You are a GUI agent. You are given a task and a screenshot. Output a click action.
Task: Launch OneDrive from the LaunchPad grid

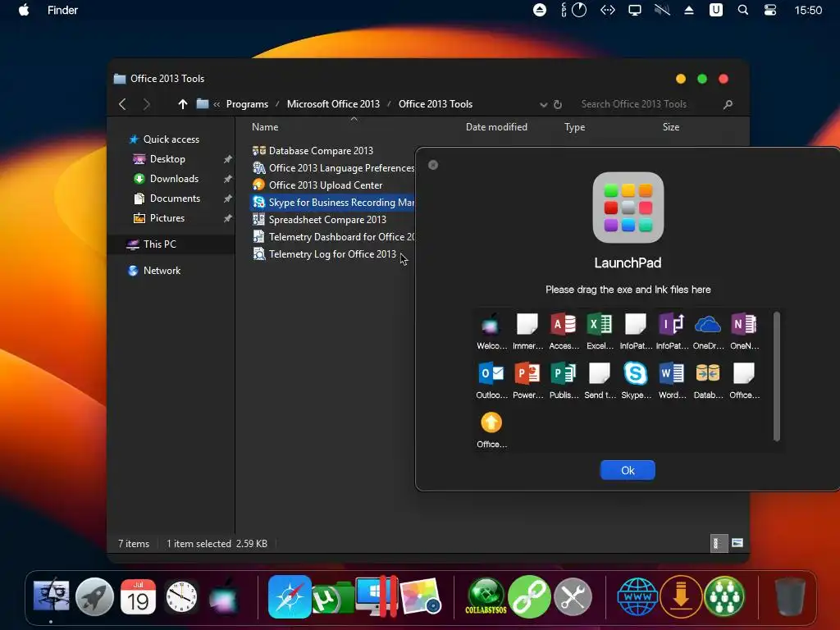pos(708,331)
